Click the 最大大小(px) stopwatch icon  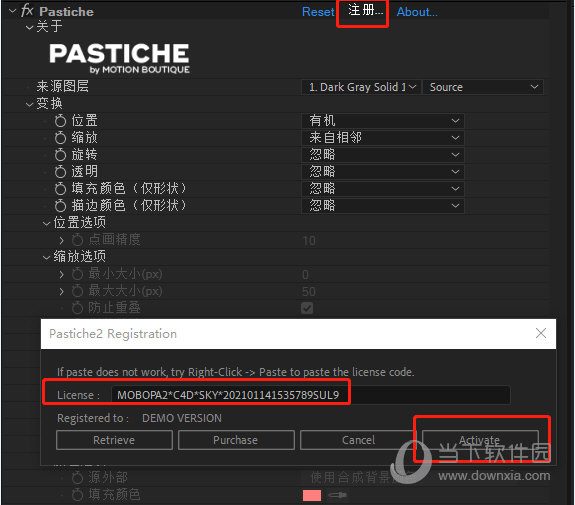coord(77,291)
